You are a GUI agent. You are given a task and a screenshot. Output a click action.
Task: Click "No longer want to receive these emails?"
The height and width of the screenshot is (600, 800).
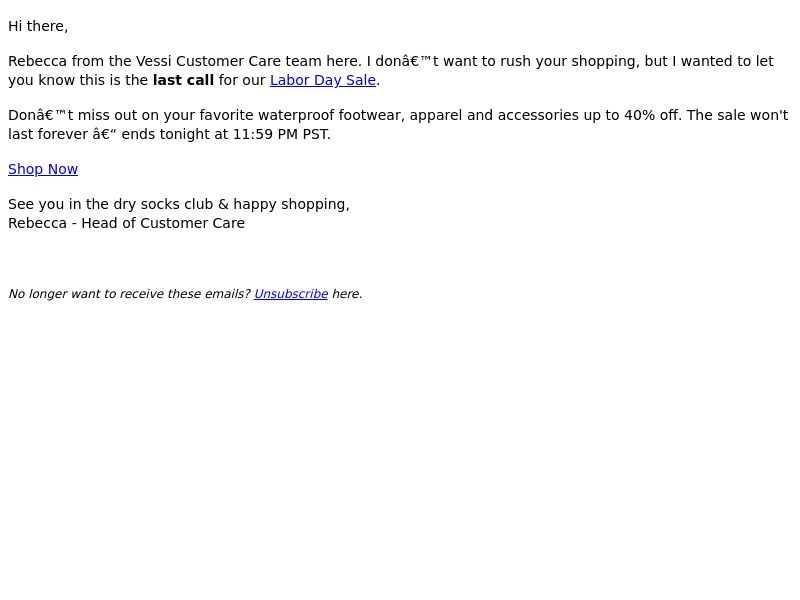click(129, 294)
